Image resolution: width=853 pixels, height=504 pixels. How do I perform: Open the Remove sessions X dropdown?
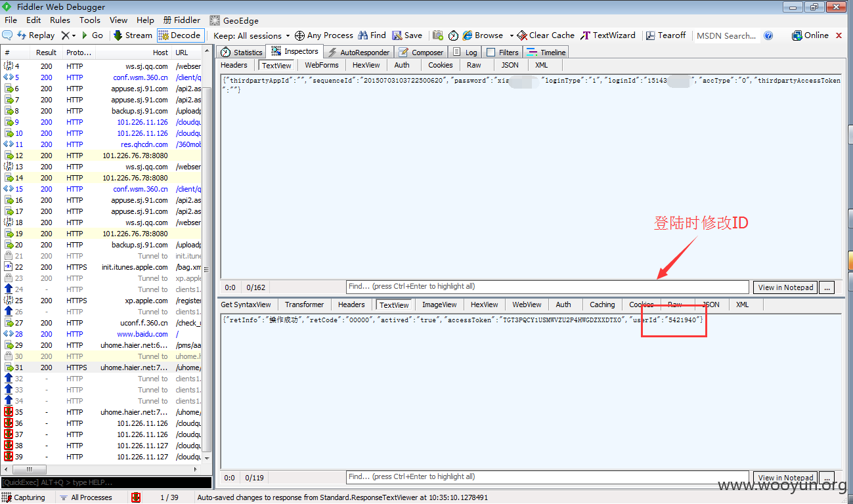pyautogui.click(x=68, y=35)
